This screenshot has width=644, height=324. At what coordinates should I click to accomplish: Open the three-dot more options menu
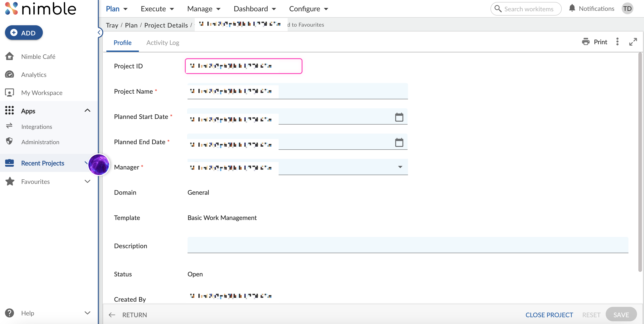(x=617, y=42)
